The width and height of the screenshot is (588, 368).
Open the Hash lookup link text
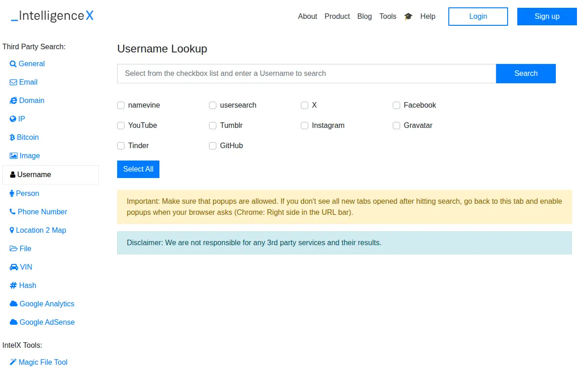[x=28, y=286]
